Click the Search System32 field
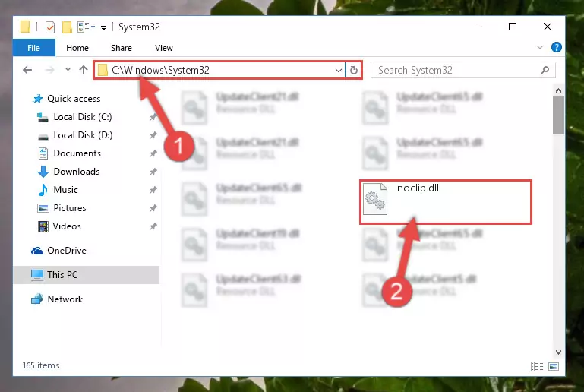Image resolution: width=584 pixels, height=392 pixels. click(x=463, y=70)
